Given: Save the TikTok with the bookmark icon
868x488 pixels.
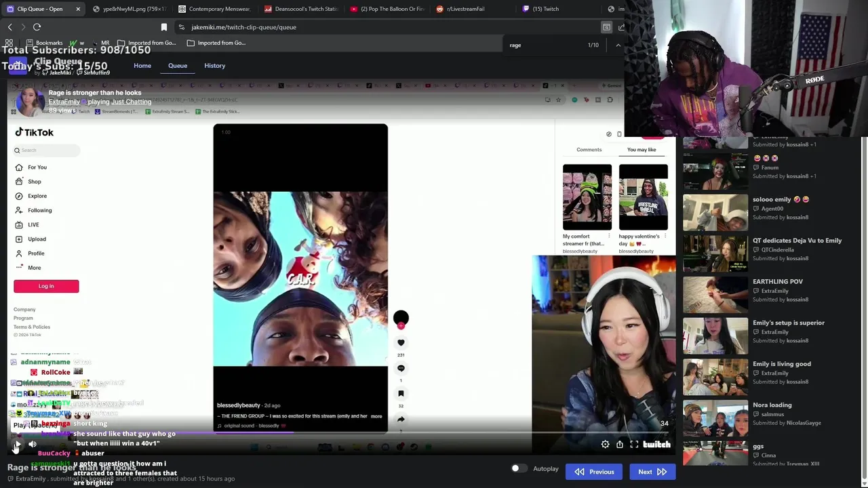Looking at the screenshot, I should coord(401,393).
